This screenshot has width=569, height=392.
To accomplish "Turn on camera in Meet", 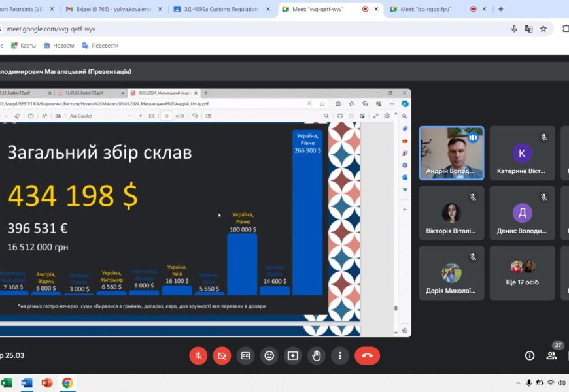I will click(x=222, y=355).
